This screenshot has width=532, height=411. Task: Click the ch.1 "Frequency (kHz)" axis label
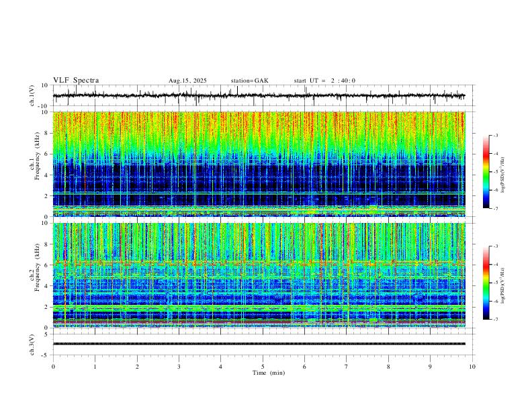click(x=38, y=156)
